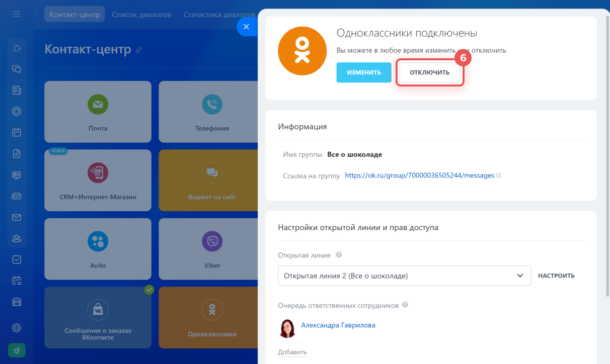Open the Avito connector tile

point(98,249)
